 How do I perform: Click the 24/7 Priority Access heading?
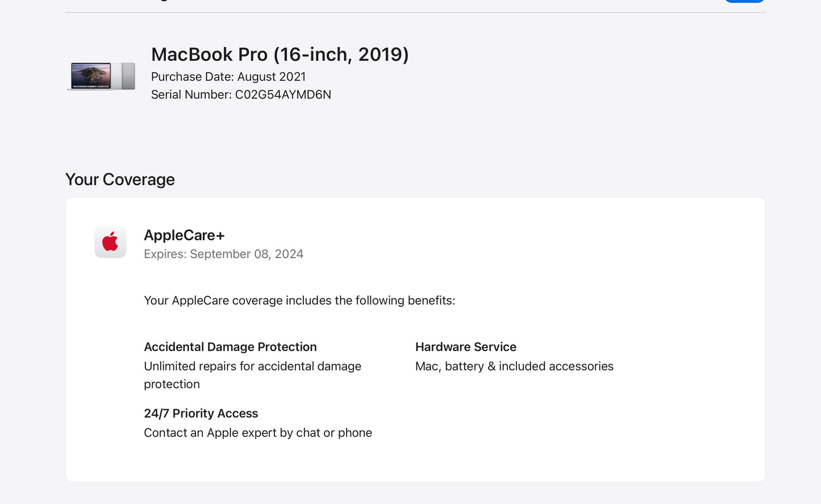pos(201,413)
